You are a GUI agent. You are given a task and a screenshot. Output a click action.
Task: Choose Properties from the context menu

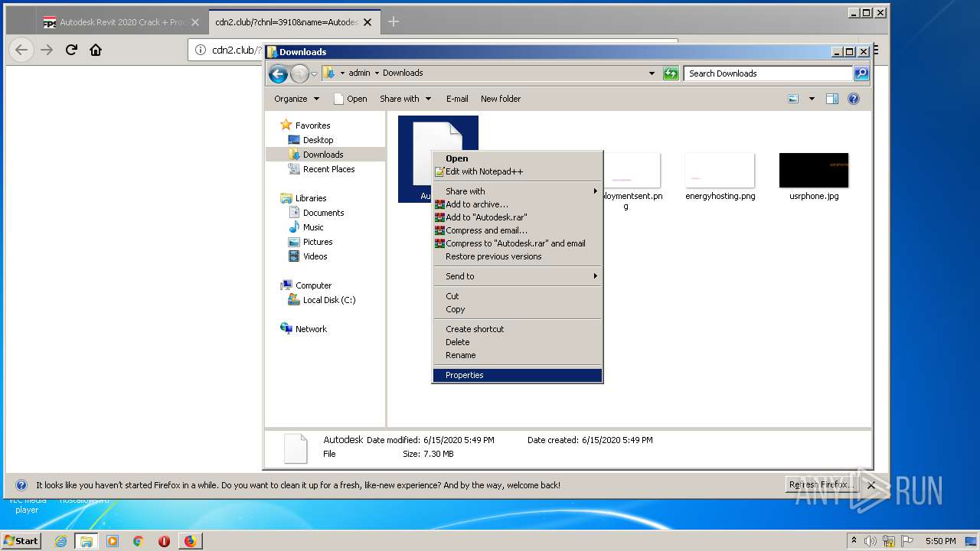(x=518, y=375)
